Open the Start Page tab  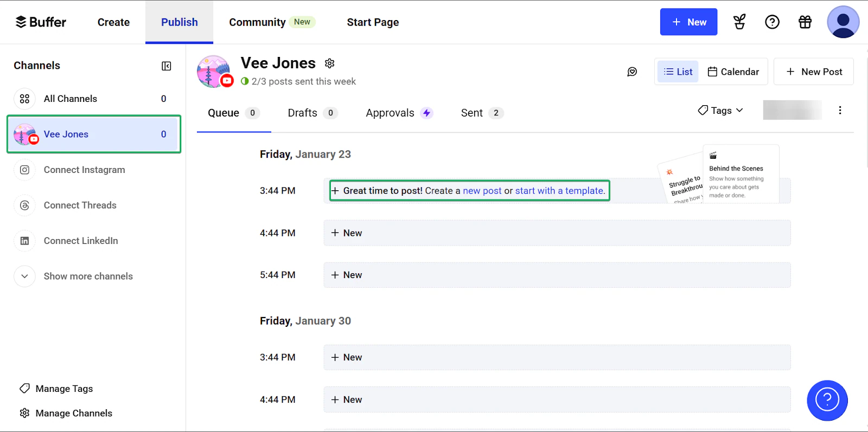point(373,22)
